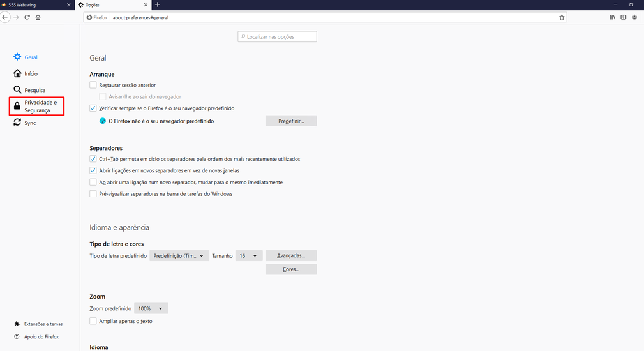The width and height of the screenshot is (644, 351).
Task: Toggle Avisar-lhe ao sair do navegador
Action: [103, 96]
